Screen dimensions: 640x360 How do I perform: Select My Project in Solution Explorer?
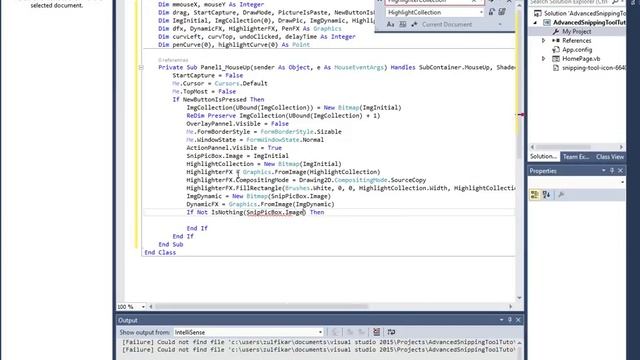pos(576,31)
